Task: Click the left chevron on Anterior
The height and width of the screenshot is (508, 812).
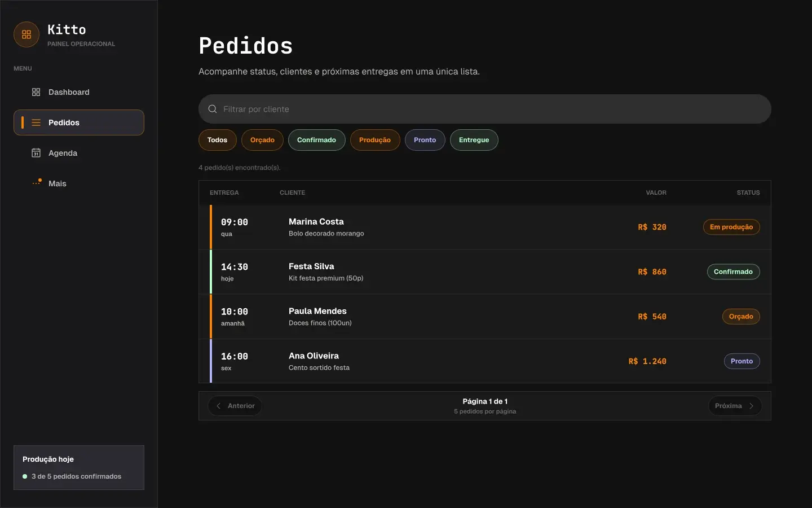Action: point(219,406)
